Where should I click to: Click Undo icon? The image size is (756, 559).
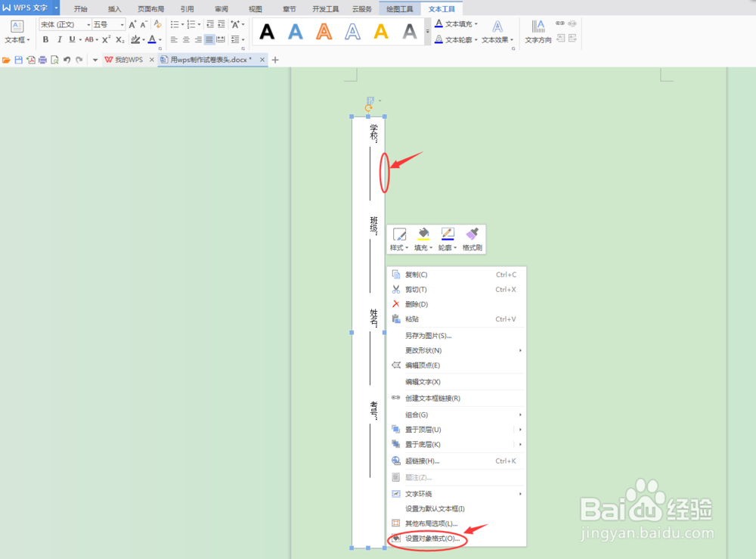(x=67, y=60)
